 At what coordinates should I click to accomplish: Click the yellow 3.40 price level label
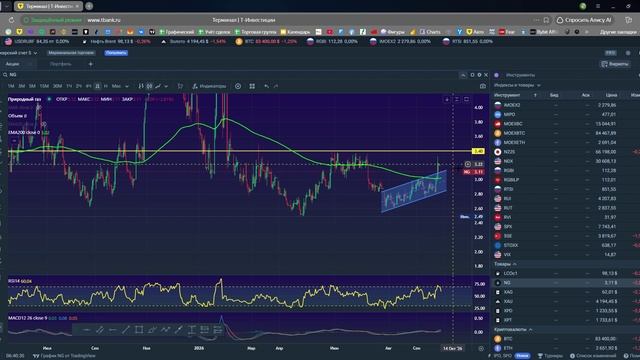pyautogui.click(x=478, y=151)
